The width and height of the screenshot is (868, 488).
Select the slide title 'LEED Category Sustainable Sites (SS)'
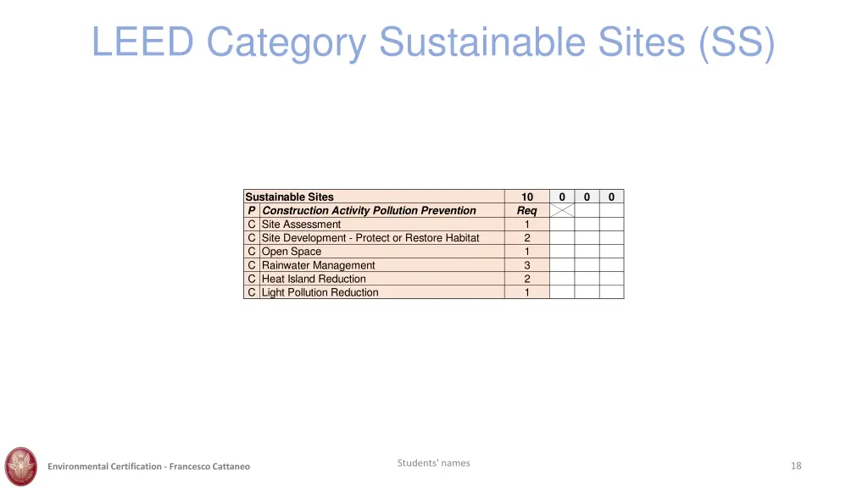pyautogui.click(x=433, y=42)
